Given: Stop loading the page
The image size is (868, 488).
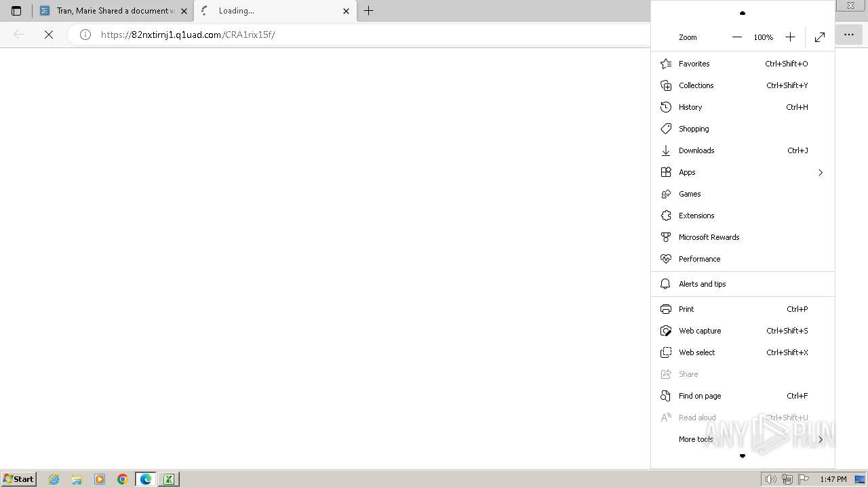Looking at the screenshot, I should 49,35.
